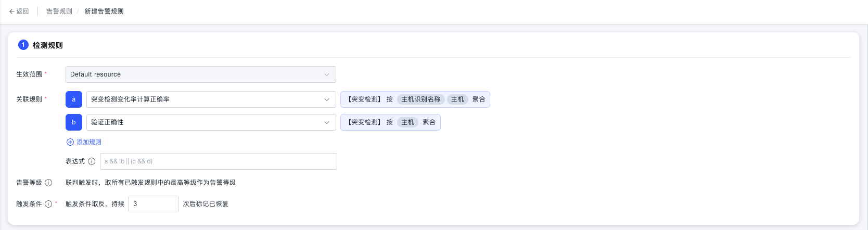Viewport: 868px width, 230px height.
Task: Click the step 1 circle badge
Action: click(23, 45)
